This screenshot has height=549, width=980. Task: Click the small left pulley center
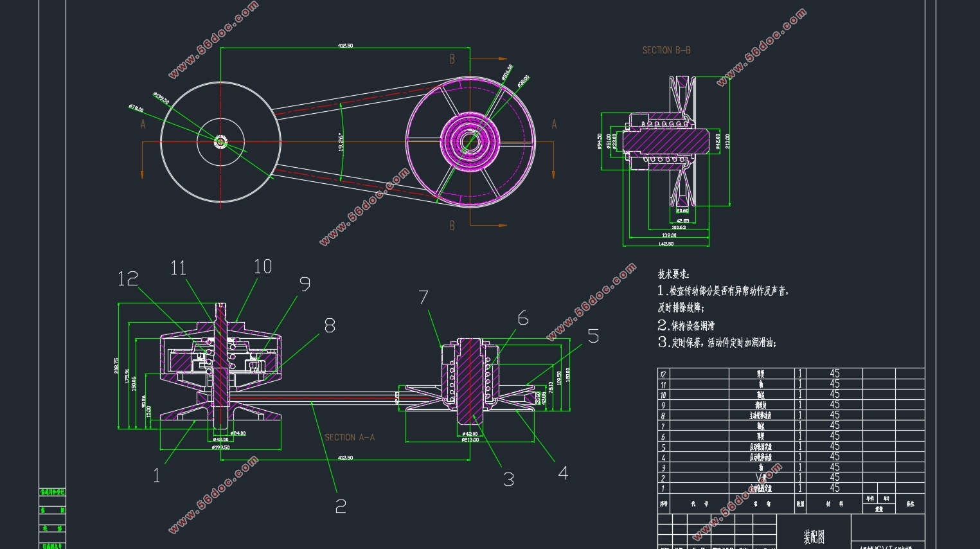click(x=220, y=141)
